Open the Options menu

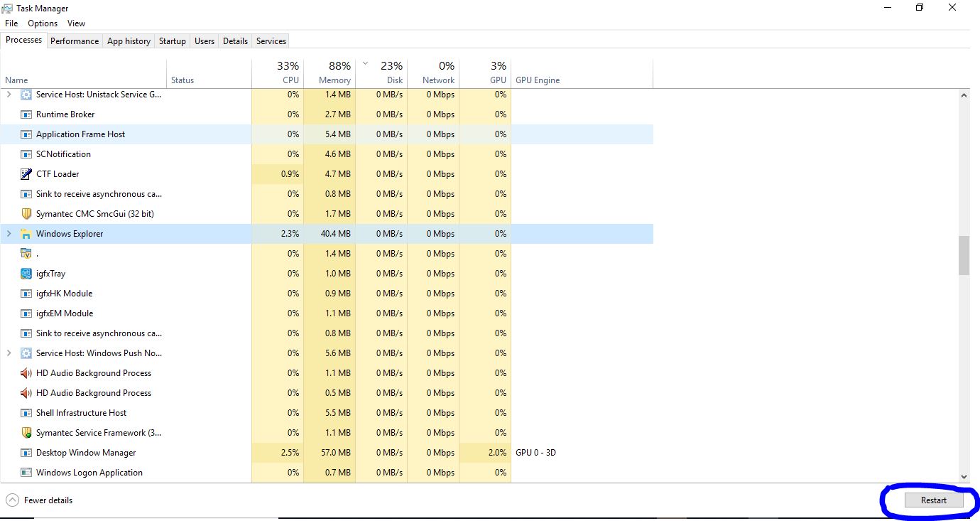click(x=42, y=23)
